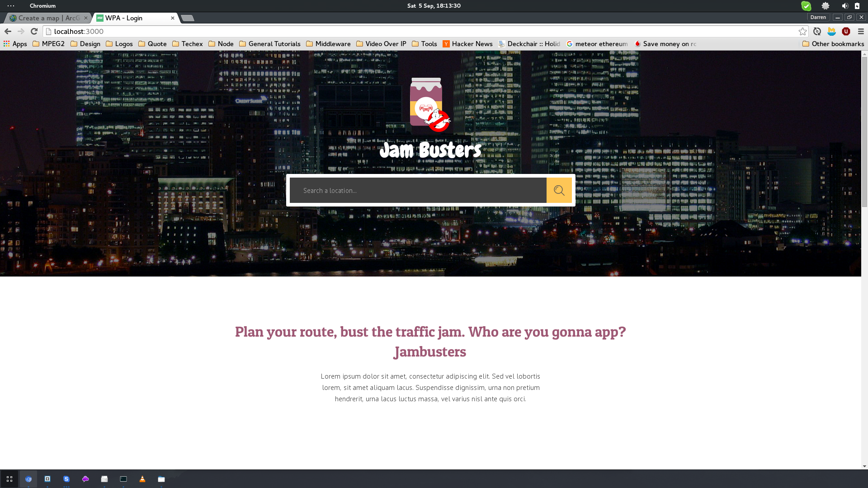Click the volume icon in the system tray
The height and width of the screenshot is (488, 868).
click(x=844, y=6)
